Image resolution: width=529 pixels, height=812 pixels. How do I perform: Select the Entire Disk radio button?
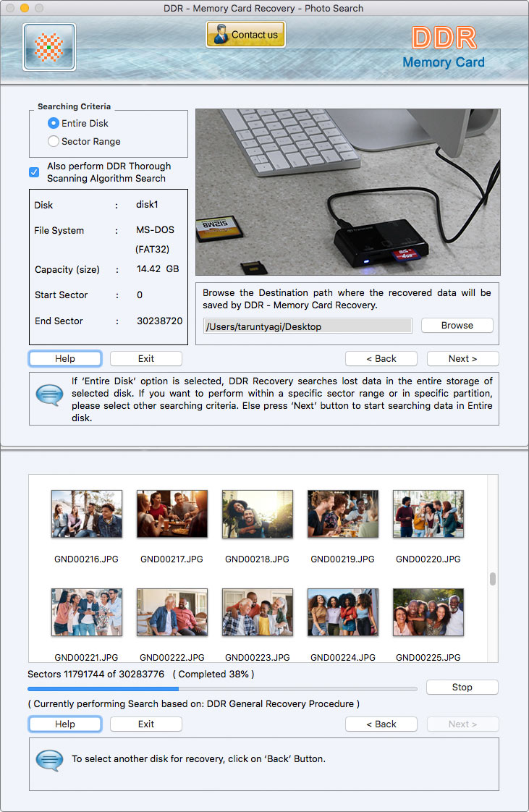54,123
